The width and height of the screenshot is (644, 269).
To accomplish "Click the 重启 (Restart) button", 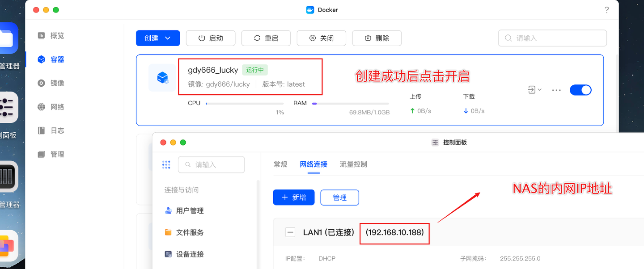I will pyautogui.click(x=266, y=38).
